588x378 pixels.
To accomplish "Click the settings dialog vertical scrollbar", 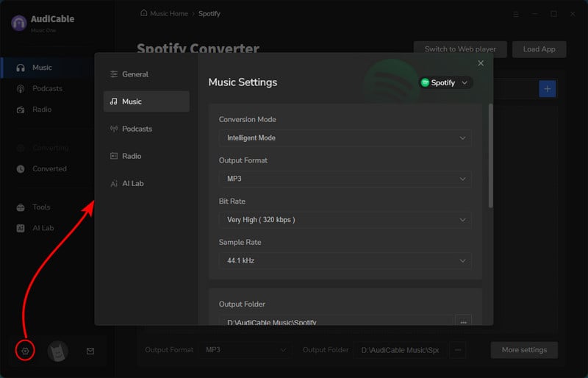I will pyautogui.click(x=490, y=154).
